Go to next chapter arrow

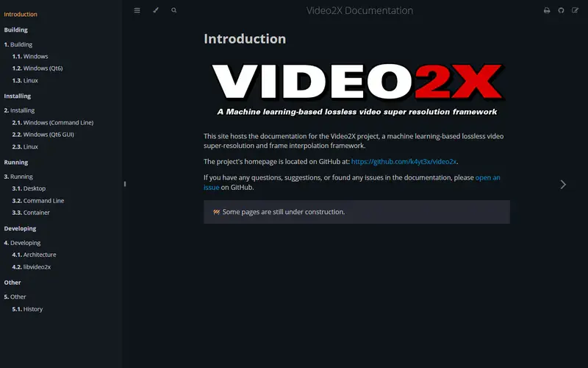pos(563,185)
